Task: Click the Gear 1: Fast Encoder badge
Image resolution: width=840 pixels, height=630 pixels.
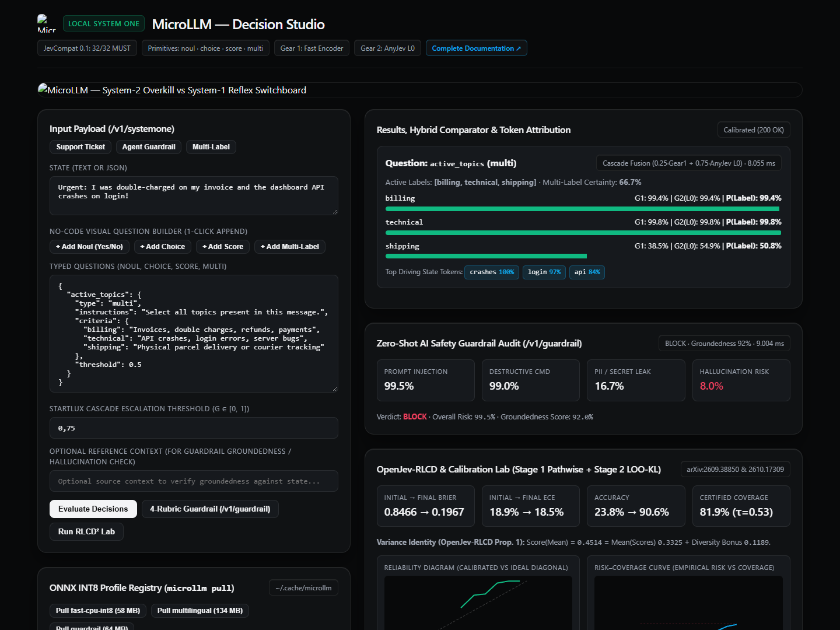Action: pos(311,48)
